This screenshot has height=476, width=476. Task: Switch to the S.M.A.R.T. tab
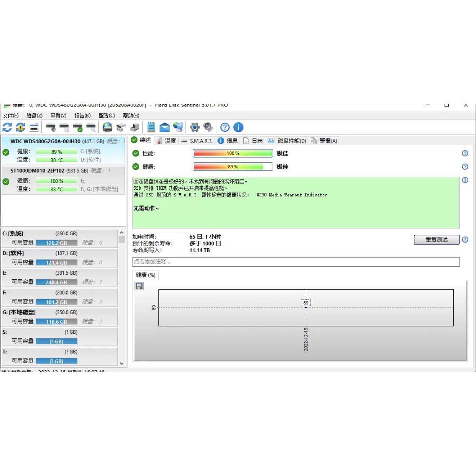(197, 141)
